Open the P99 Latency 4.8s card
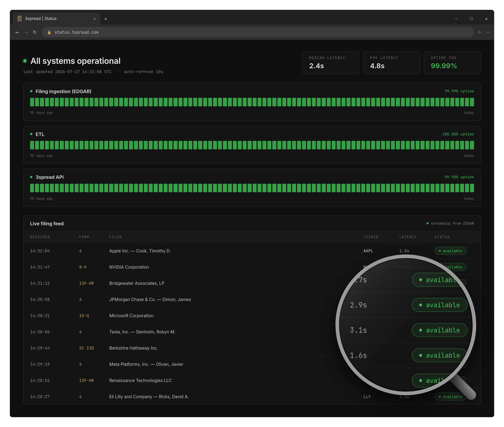Viewport: 504px width, 427px height. (391, 63)
